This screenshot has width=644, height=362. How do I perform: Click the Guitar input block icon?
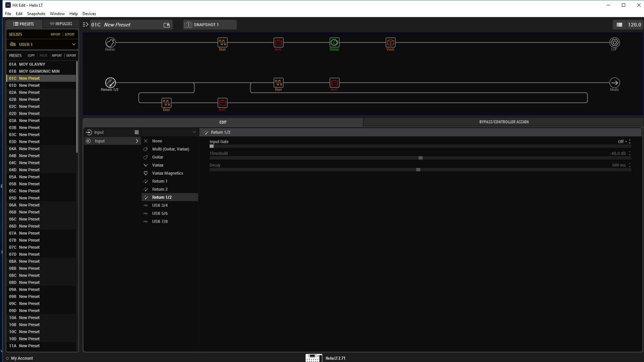[110, 43]
